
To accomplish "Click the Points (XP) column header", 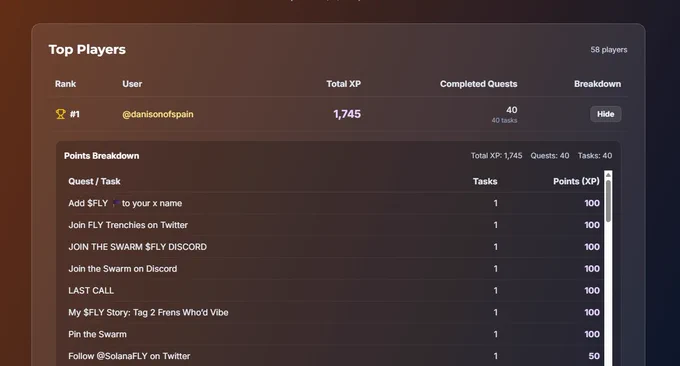I will pyautogui.click(x=576, y=181).
